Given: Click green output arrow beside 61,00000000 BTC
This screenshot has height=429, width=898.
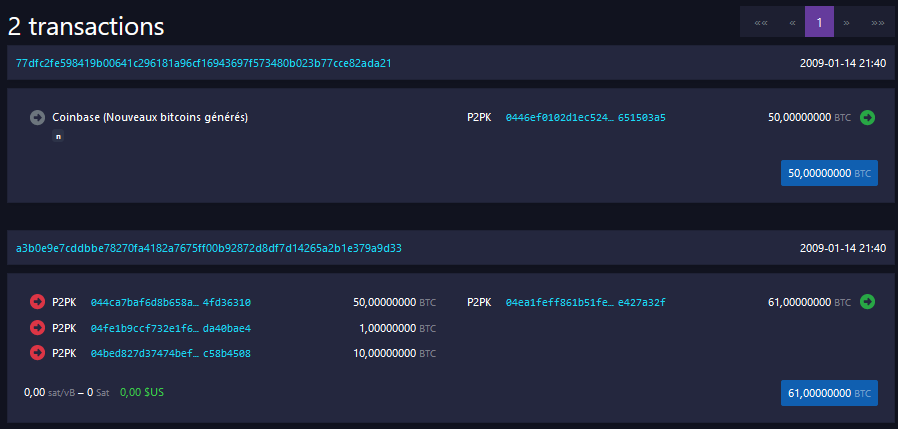Looking at the screenshot, I should (x=867, y=301).
